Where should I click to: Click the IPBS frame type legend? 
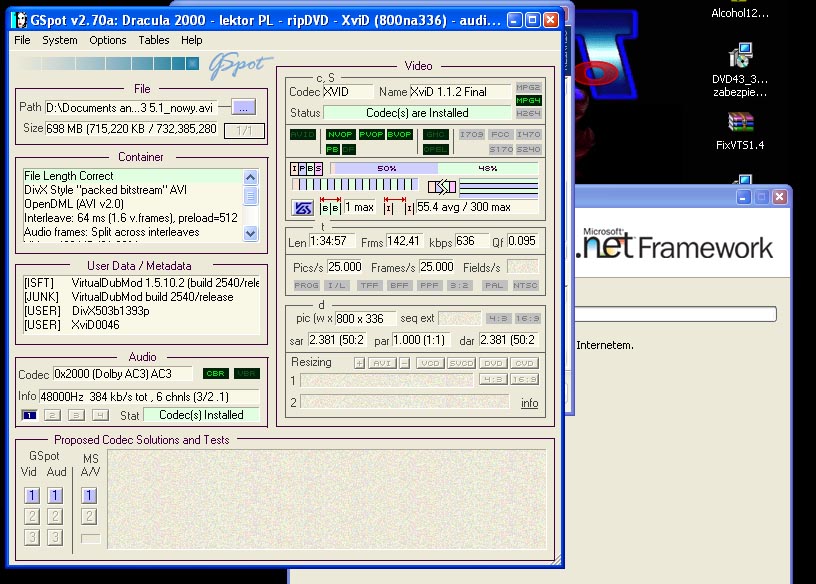[307, 169]
